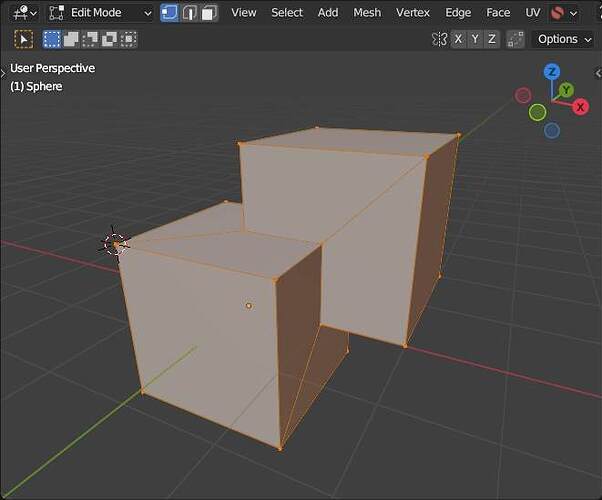Click the Y axis gizmo circle
The height and width of the screenshot is (500, 602).
point(566,91)
